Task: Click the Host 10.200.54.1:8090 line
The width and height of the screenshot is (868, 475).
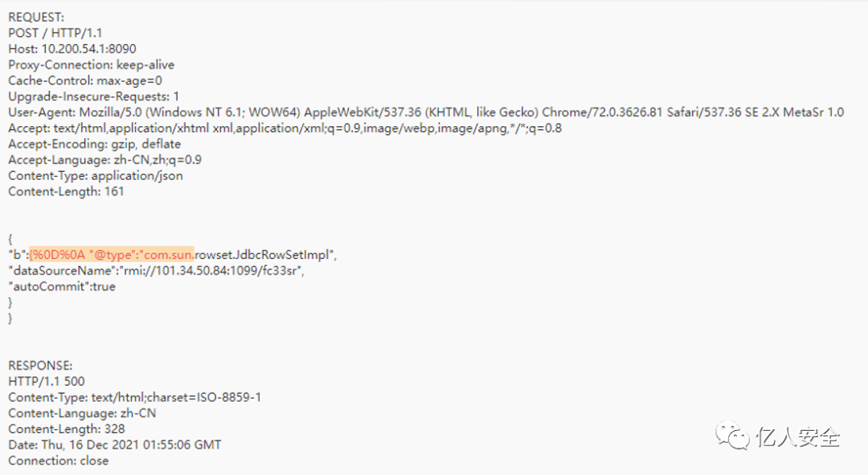Action: tap(72, 49)
